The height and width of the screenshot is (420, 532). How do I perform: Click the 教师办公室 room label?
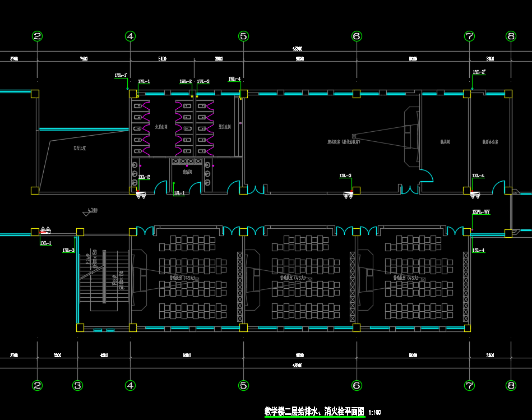pyautogui.click(x=491, y=142)
